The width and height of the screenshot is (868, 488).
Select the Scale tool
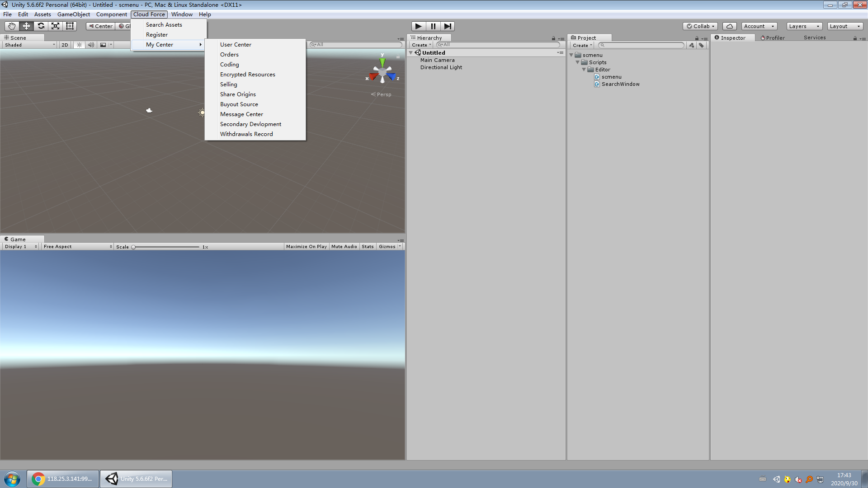click(x=55, y=26)
